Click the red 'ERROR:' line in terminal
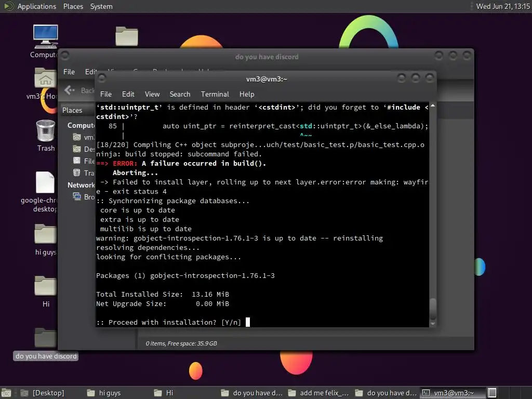Image resolution: width=532 pixels, height=399 pixels. [181, 164]
